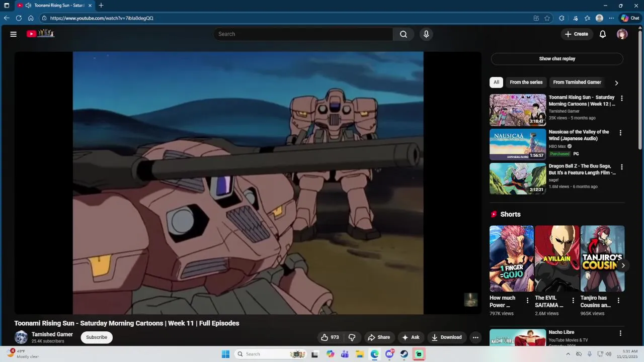Show more Shorts with the arrow
644x362 pixels.
[623, 265]
